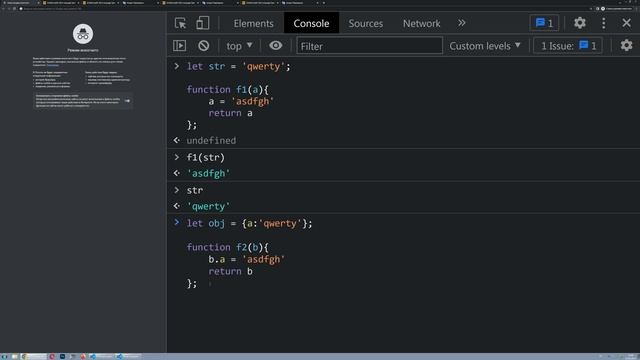Expand the more tabs chevron
Screen dimensions: 640x360
coord(462,23)
